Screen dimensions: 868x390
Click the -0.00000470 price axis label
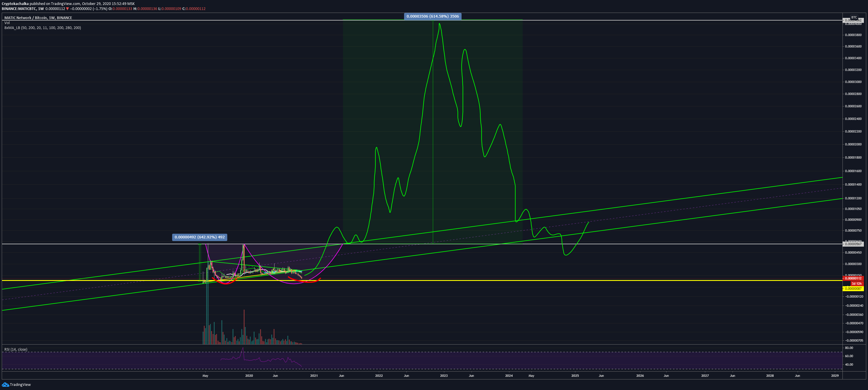coord(854,323)
